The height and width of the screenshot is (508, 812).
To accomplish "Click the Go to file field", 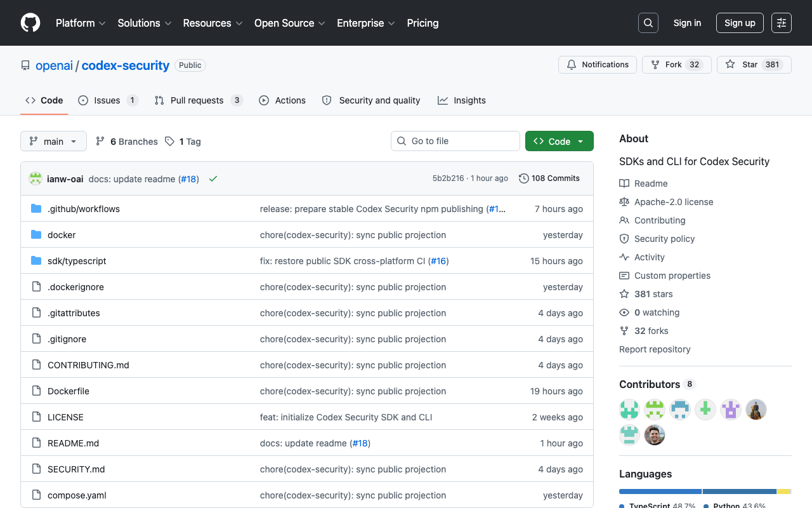I will point(455,141).
